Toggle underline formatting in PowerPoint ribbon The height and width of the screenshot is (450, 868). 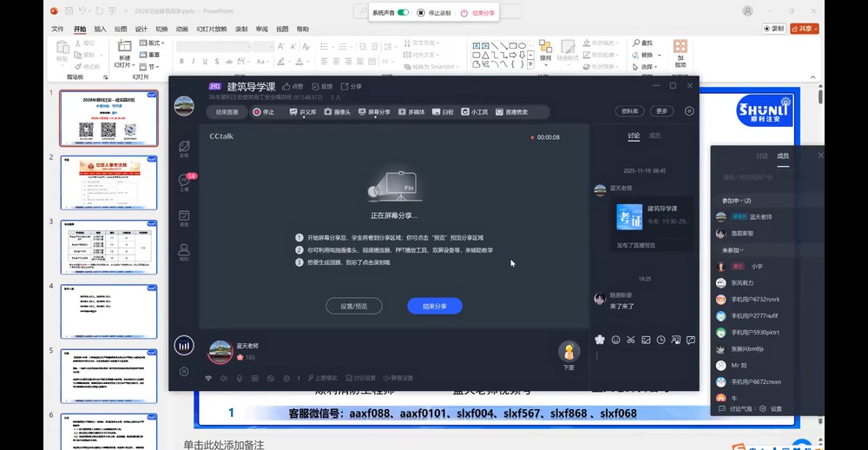[205, 61]
